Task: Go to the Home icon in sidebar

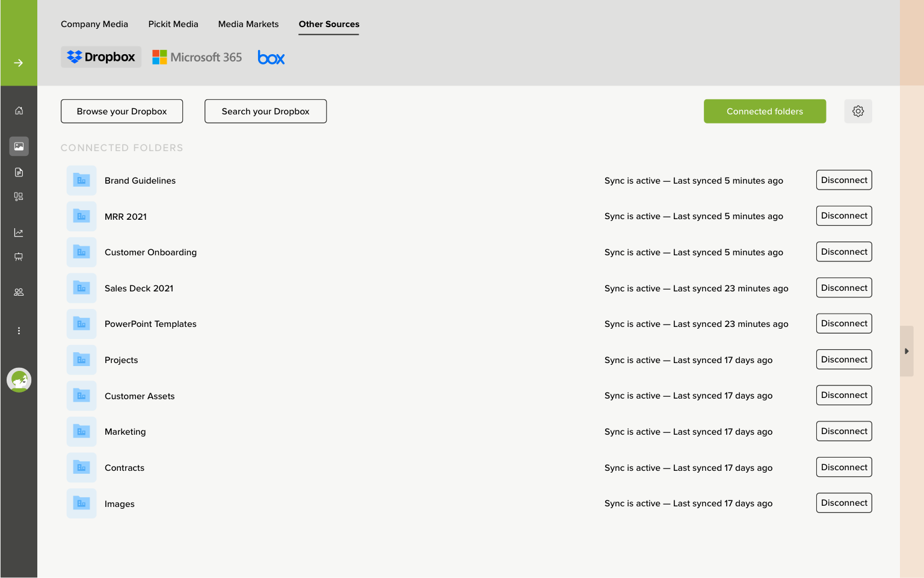Action: [x=19, y=111]
